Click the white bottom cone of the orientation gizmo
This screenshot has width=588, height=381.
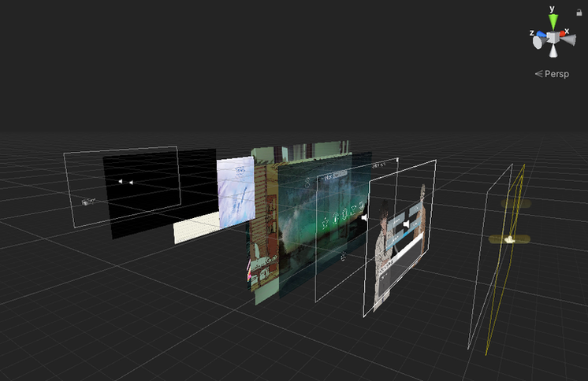click(x=553, y=51)
